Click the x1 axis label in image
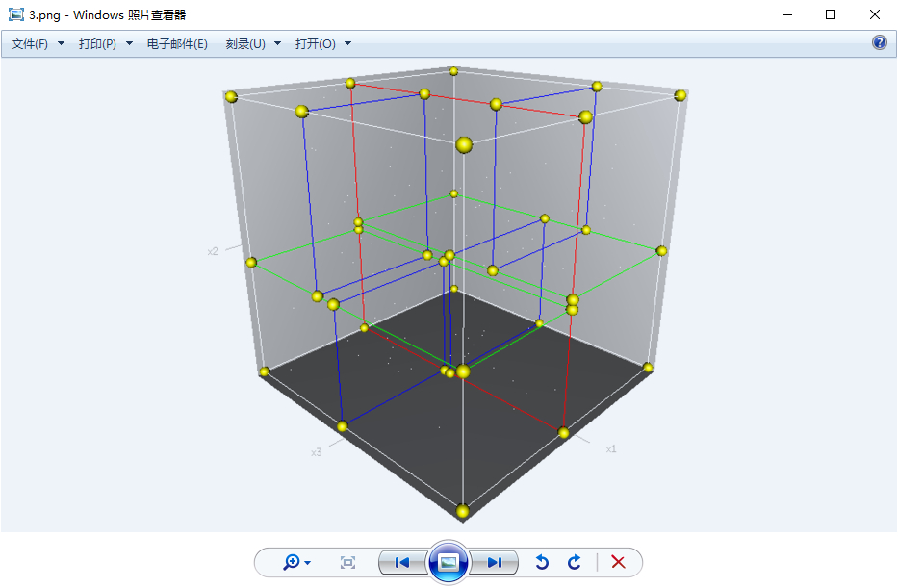The height and width of the screenshot is (588, 898). [610, 448]
